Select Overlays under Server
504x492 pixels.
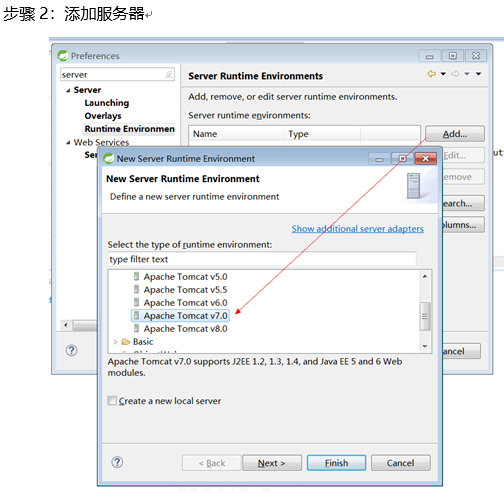[103, 116]
